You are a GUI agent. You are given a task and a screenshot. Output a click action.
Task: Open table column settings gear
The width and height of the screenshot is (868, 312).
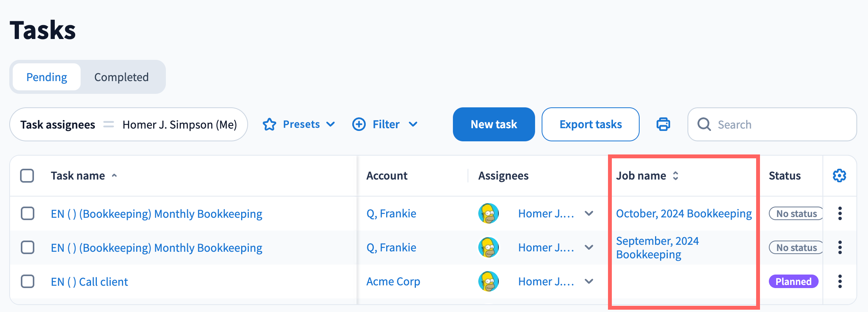coord(839,176)
